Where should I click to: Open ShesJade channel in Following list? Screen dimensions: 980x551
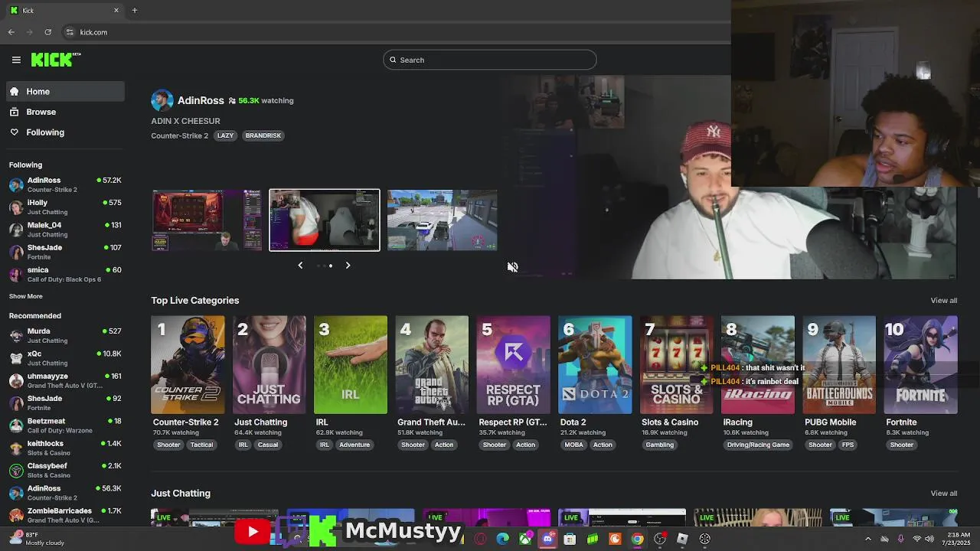tap(65, 252)
